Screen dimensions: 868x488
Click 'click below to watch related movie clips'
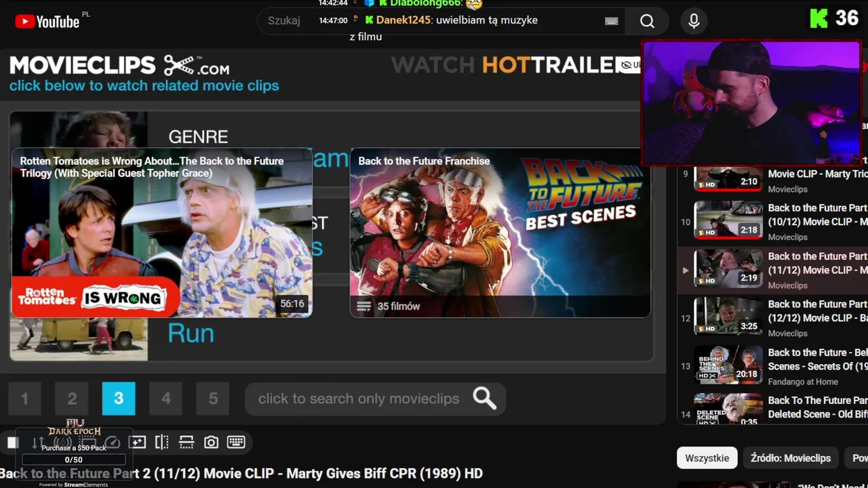144,86
